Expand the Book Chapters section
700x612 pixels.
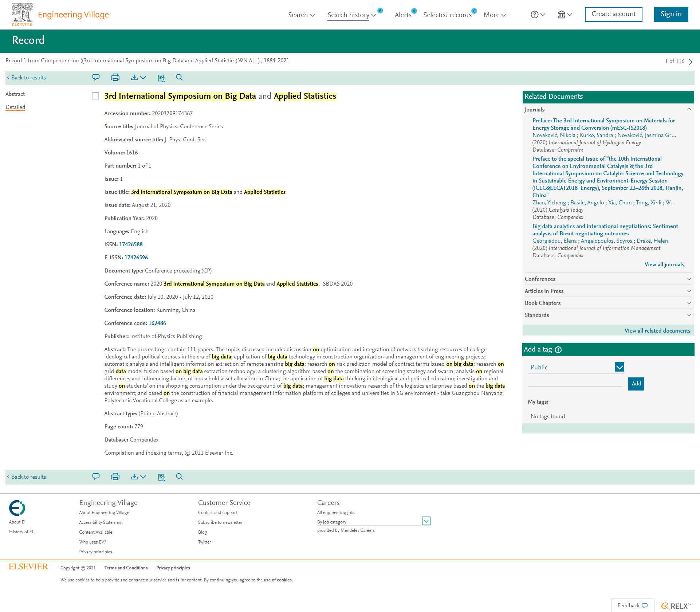coord(608,303)
